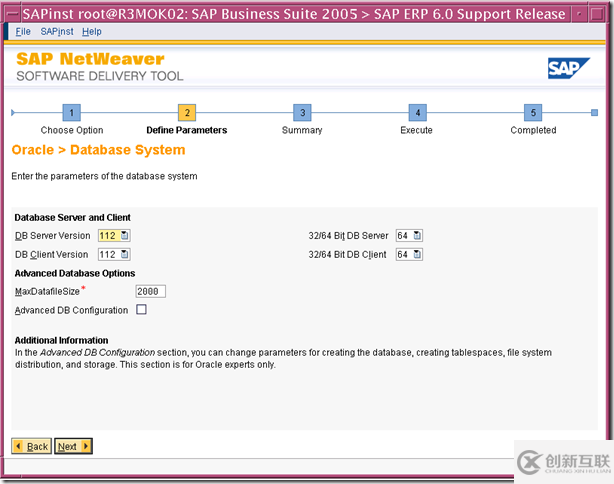Click step 4 Execute marker

click(417, 113)
